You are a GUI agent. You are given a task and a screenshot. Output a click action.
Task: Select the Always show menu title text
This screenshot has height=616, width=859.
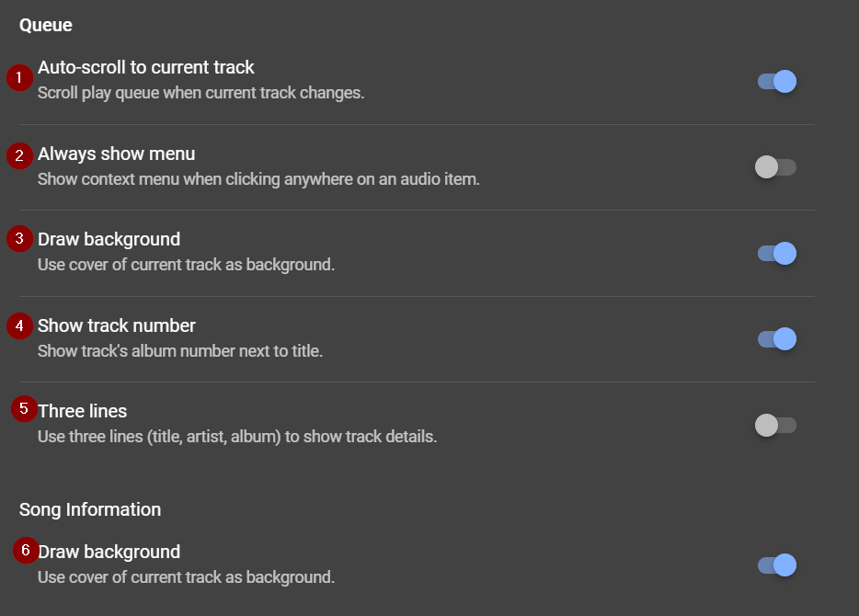tap(117, 154)
